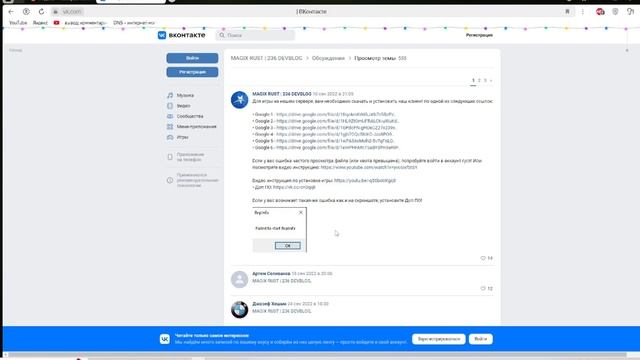Open the Google 4 drive link
Image resolution: width=640 pixels, height=360 pixels.
click(x=334, y=134)
